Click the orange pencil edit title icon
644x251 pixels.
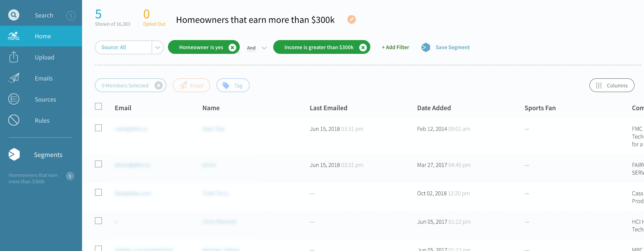point(351,19)
